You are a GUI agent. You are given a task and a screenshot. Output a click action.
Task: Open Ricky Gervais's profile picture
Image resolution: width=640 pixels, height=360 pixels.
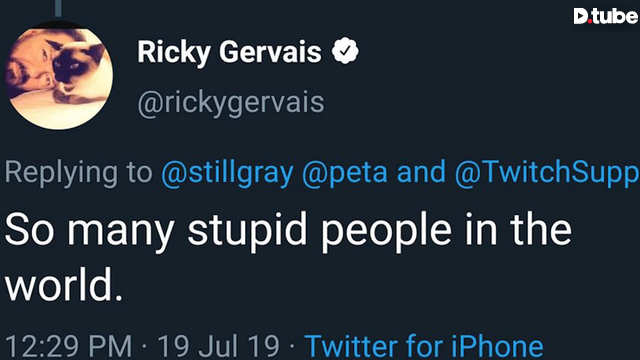click(x=59, y=76)
